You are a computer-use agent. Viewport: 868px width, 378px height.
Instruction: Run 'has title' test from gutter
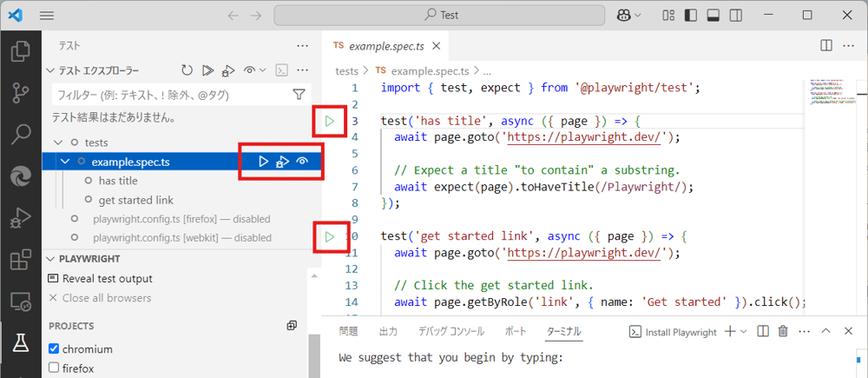click(330, 121)
